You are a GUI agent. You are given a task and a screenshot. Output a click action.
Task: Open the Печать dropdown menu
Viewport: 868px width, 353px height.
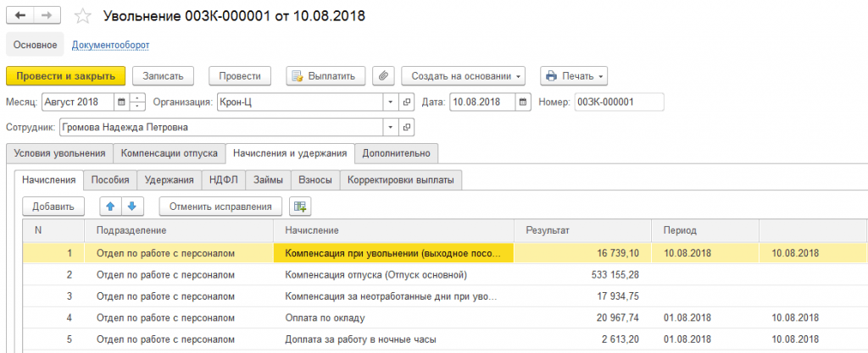point(574,76)
